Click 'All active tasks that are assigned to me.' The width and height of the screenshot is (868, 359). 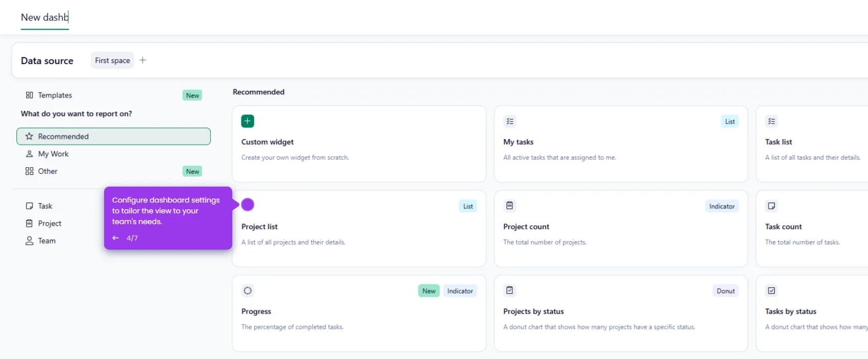point(560,157)
